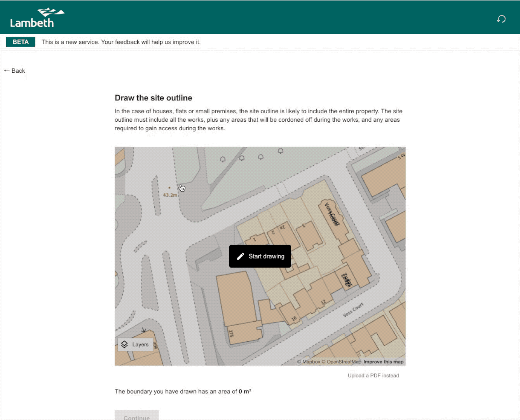Screen dimensions: 520x420
Task: Click the disabled Continue button
Action: tap(136, 415)
